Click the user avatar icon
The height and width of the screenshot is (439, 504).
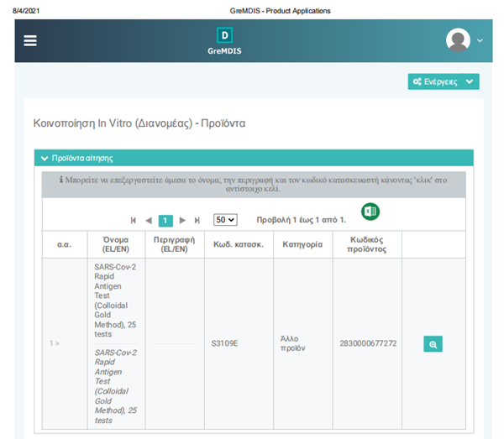tap(458, 40)
